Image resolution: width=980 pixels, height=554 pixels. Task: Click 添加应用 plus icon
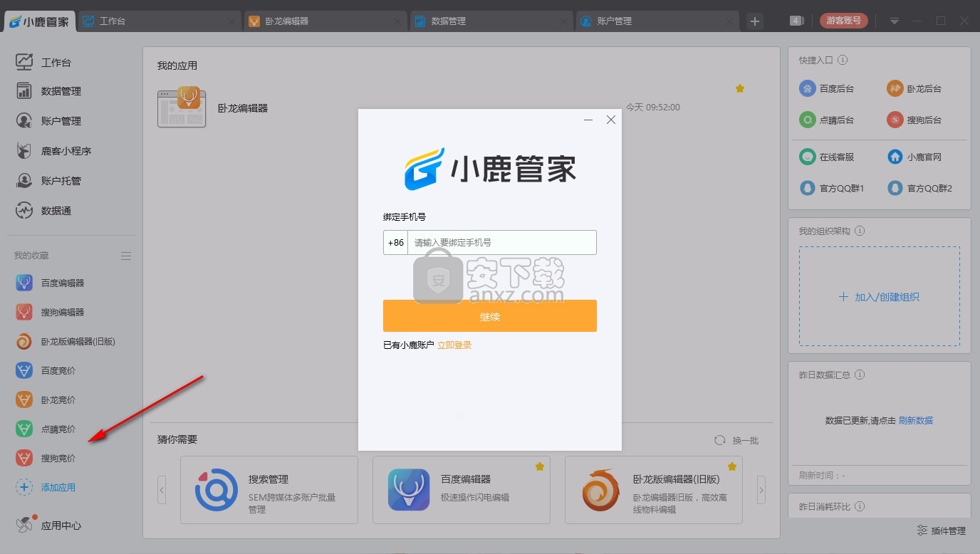24,487
